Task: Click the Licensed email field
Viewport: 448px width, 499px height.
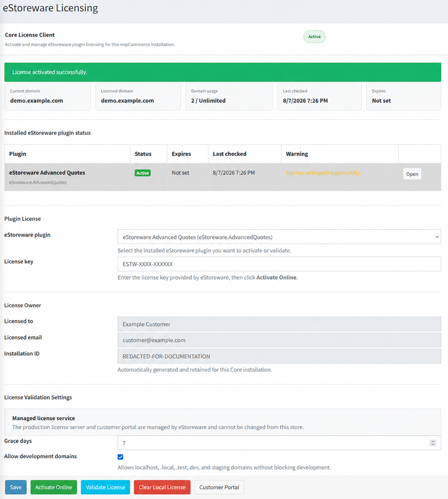Action: pos(279,340)
